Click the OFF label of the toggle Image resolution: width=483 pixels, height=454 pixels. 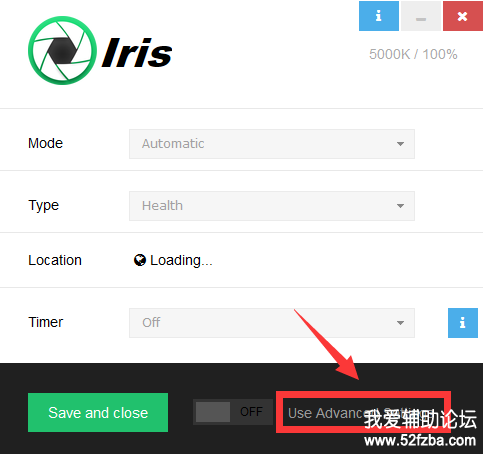point(251,412)
